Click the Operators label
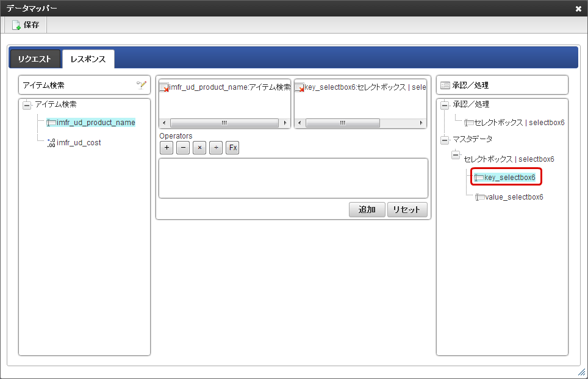 pos(176,136)
